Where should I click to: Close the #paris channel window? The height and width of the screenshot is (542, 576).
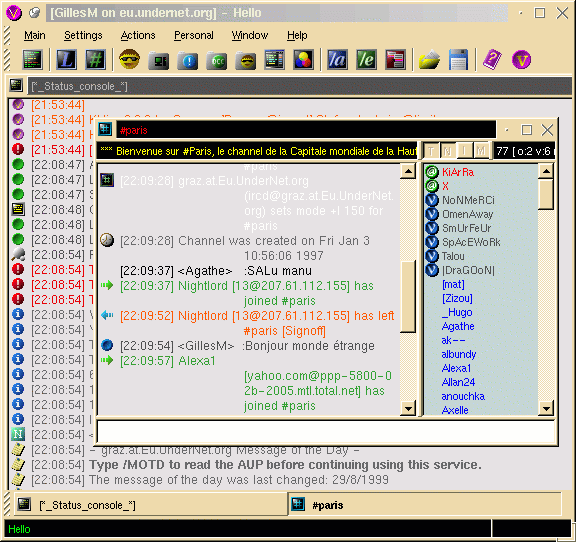547,130
